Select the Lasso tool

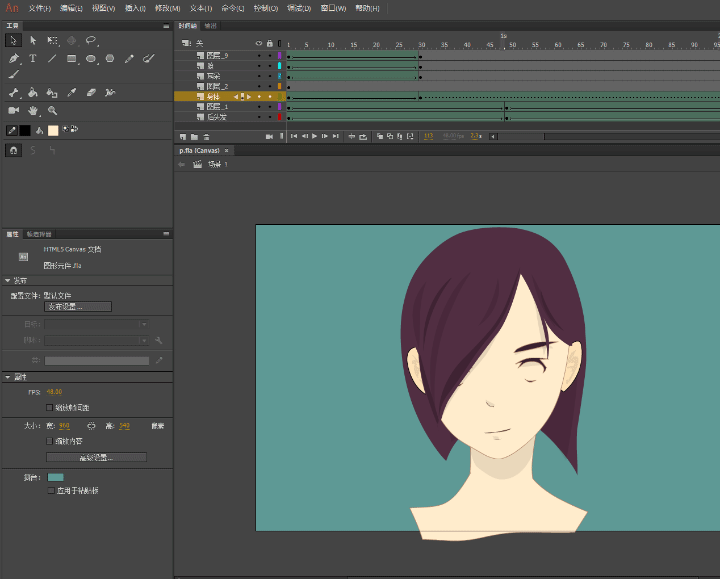click(x=91, y=40)
